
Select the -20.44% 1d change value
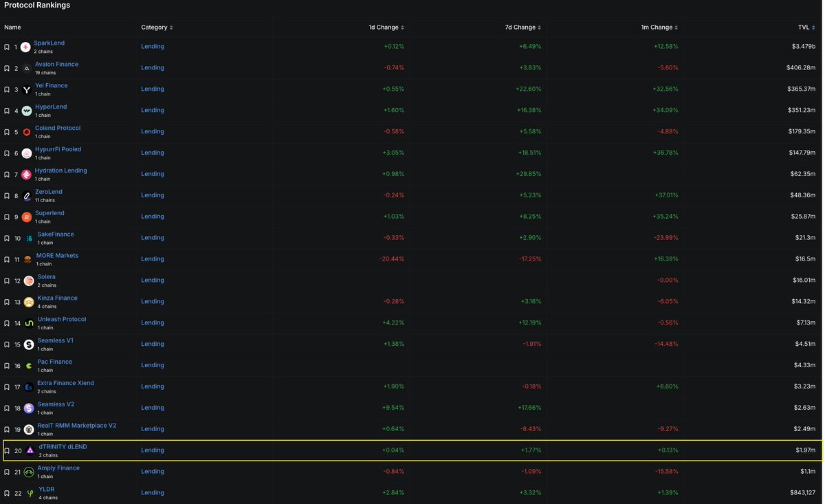point(392,259)
